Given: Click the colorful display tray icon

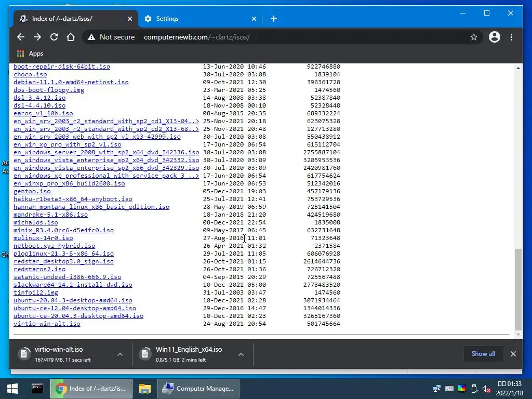Looking at the screenshot, I should 462,389.
